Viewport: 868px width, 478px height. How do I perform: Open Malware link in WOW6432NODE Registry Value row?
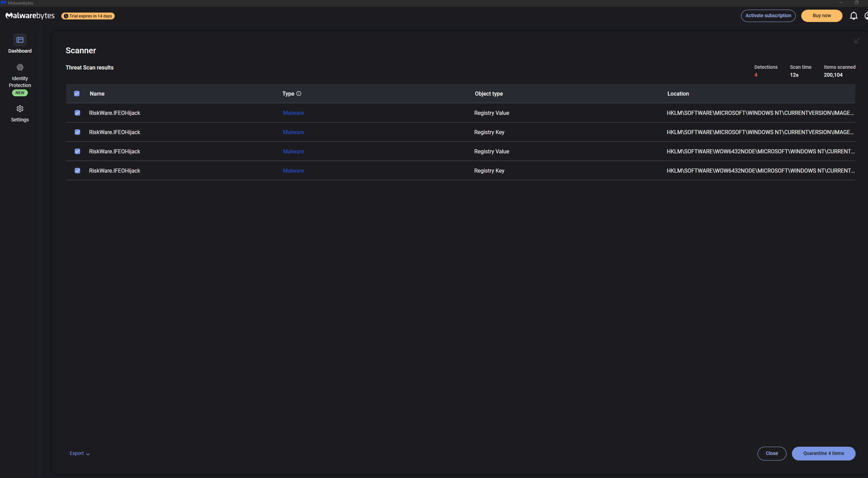coord(294,151)
